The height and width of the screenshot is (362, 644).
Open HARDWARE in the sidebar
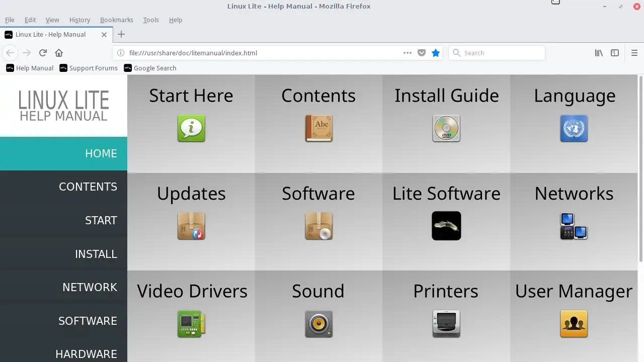tap(63, 350)
